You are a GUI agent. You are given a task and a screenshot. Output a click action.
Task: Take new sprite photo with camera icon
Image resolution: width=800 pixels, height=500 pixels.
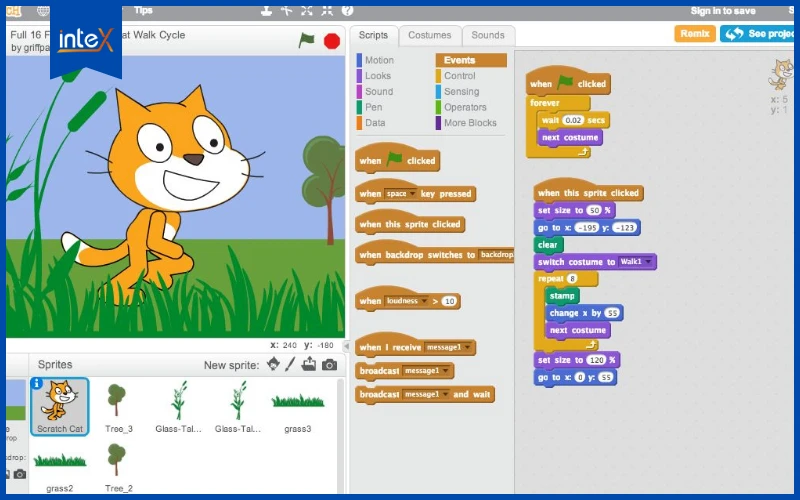[x=330, y=365]
